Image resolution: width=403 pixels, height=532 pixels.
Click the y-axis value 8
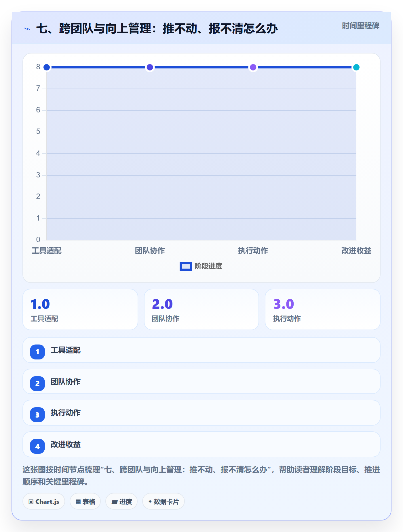point(38,67)
